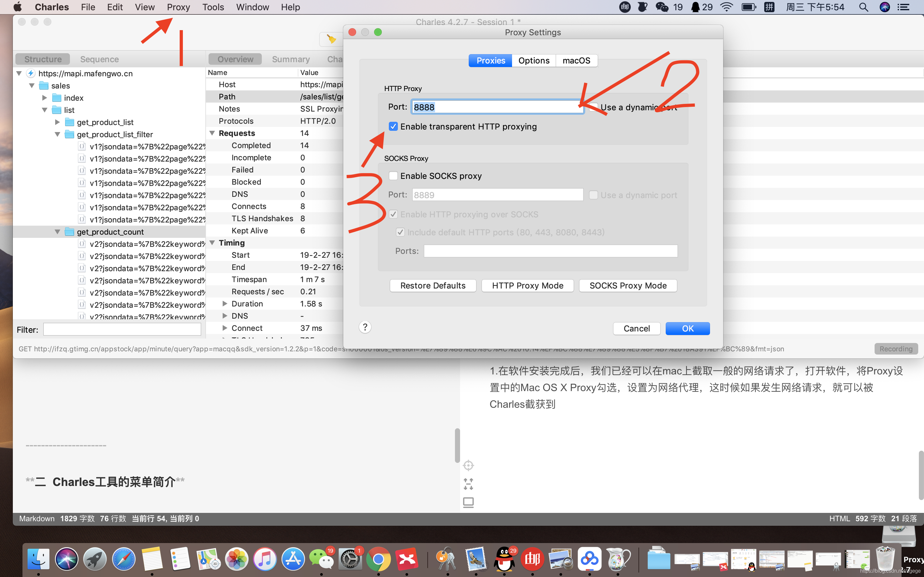
Task: Toggle Enable transparent HTTP proxying checkbox
Action: click(x=392, y=126)
